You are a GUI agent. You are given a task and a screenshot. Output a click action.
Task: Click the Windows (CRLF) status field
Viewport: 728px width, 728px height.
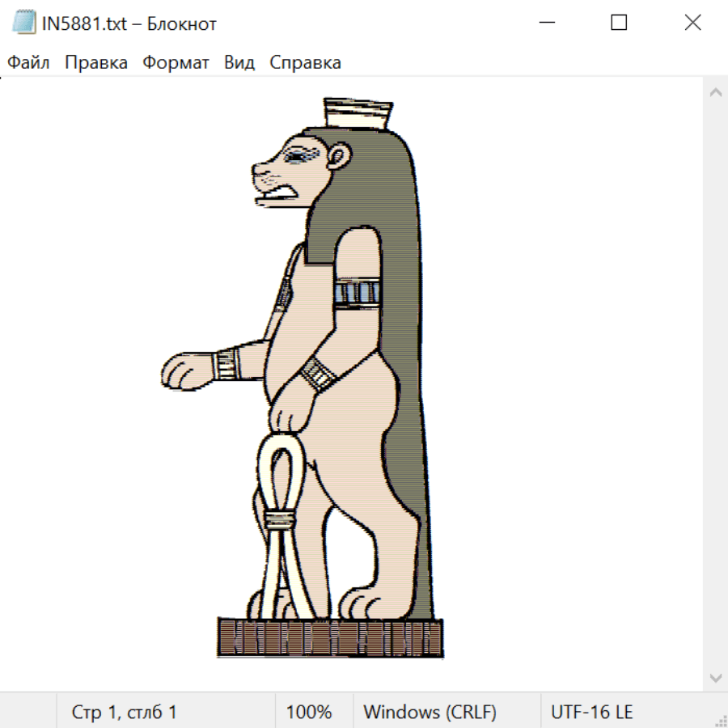coord(430,712)
